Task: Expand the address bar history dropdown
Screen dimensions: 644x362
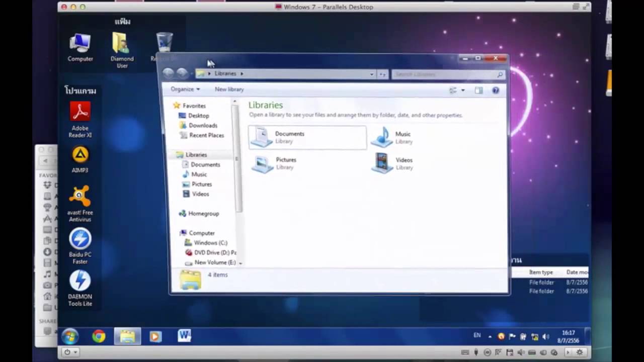Action: (372, 74)
